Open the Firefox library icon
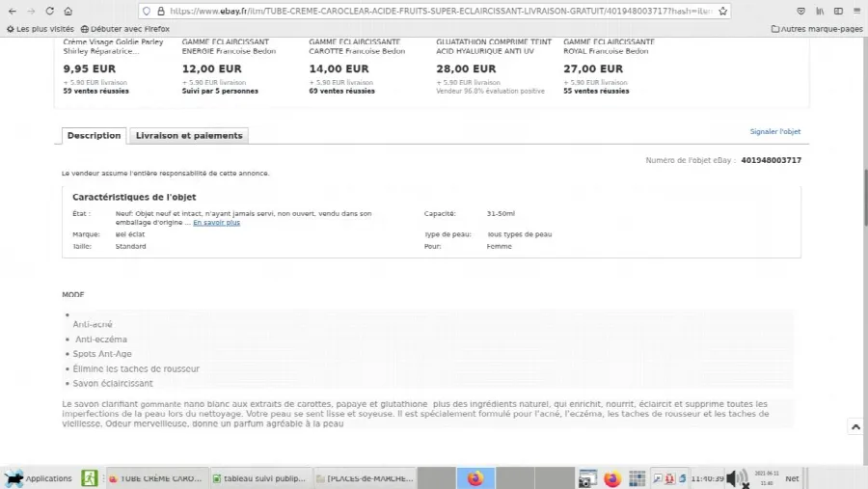 pyautogui.click(x=820, y=11)
